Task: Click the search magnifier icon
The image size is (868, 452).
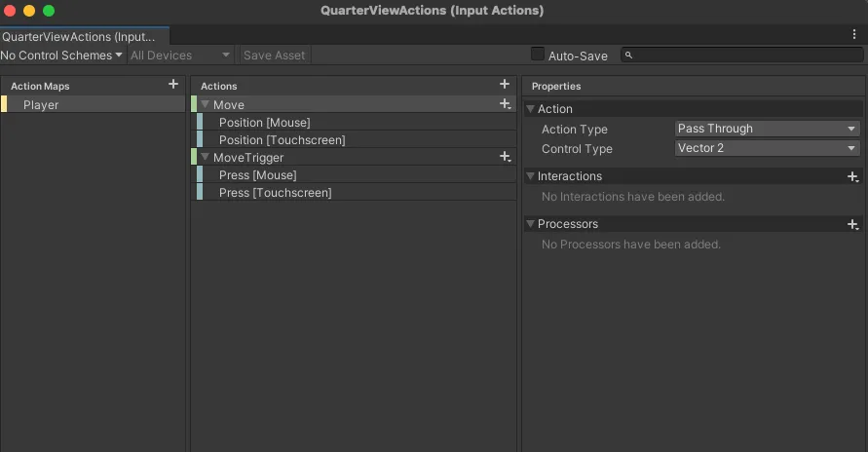Action: pyautogui.click(x=629, y=55)
